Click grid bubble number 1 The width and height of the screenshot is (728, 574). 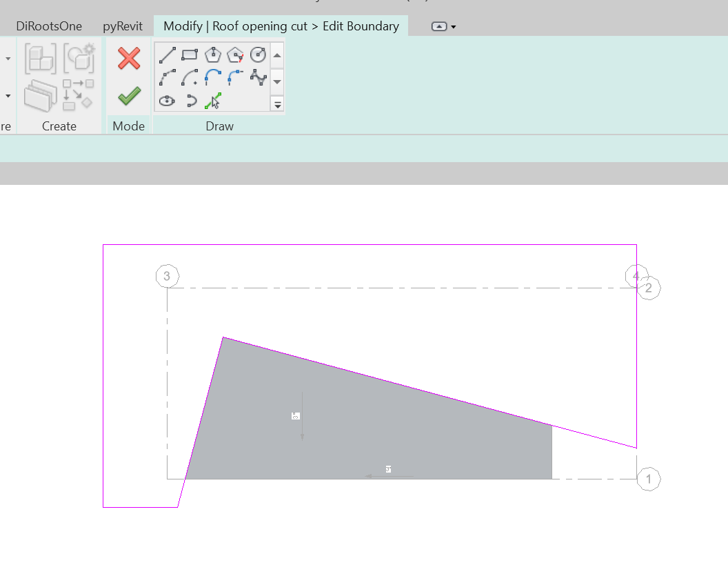pos(648,479)
